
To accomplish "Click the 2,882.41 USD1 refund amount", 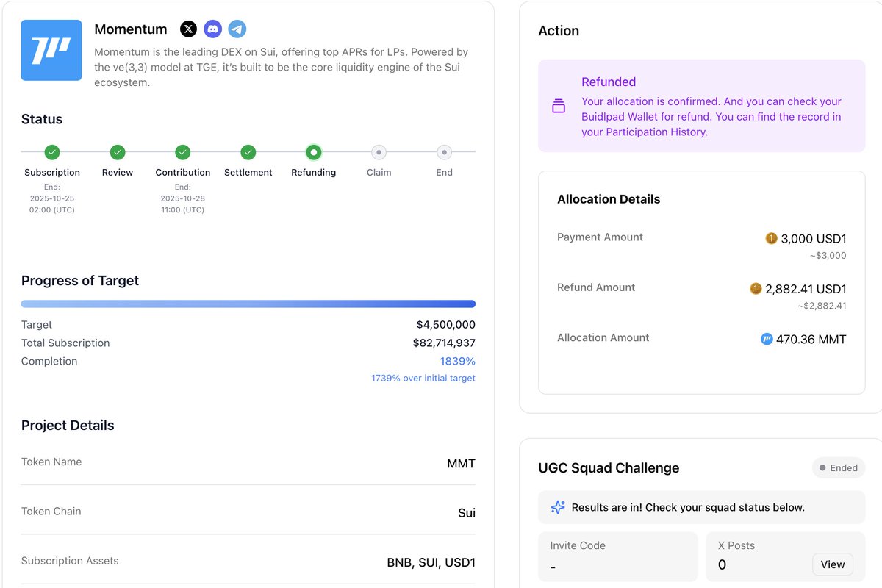I will point(806,289).
